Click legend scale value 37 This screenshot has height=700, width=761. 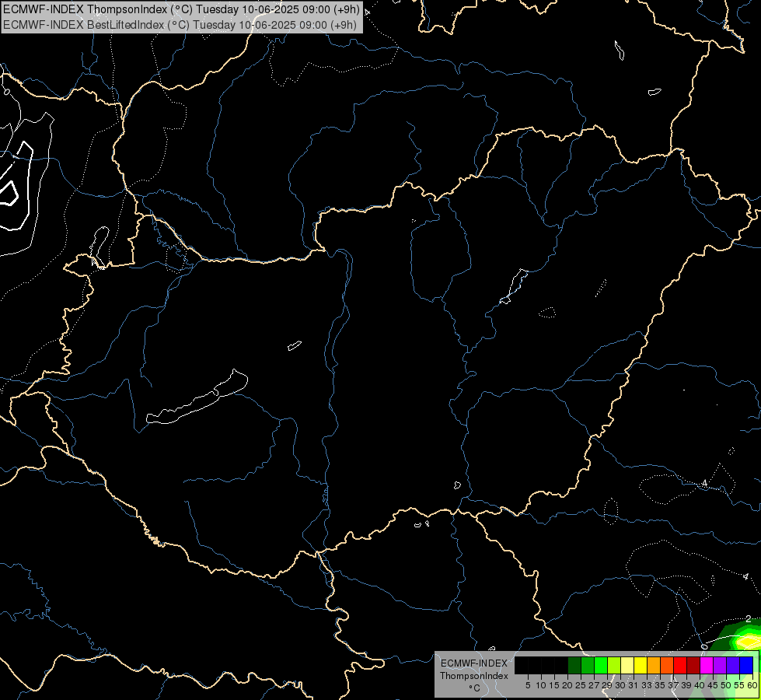[673, 685]
